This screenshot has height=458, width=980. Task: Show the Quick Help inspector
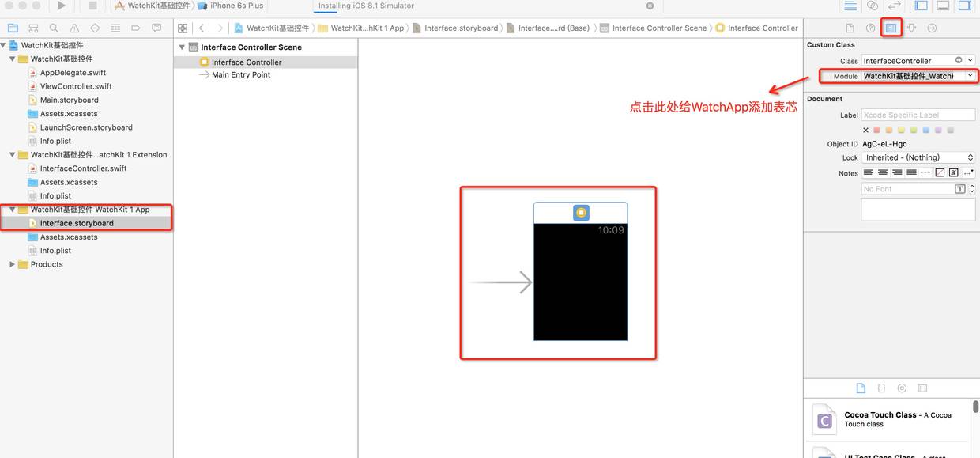(x=870, y=28)
